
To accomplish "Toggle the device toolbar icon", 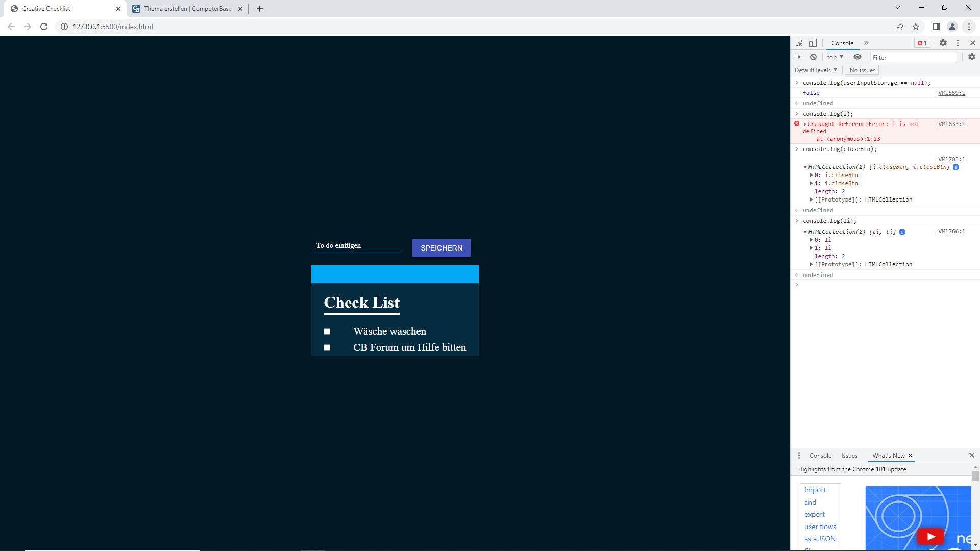I will 813,43.
